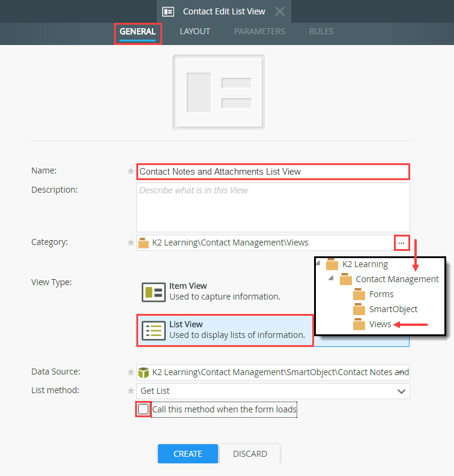This screenshot has height=476, width=454.
Task: Click the Item View icon
Action: tap(154, 292)
